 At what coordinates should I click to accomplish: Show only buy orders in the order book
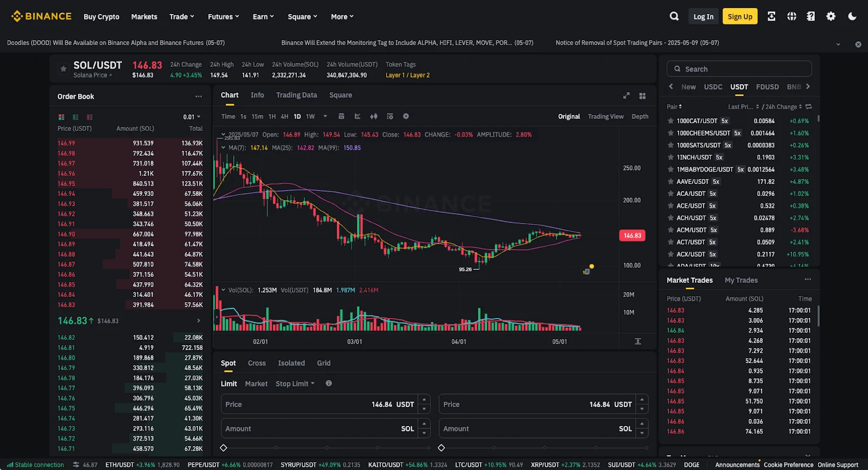(75, 117)
